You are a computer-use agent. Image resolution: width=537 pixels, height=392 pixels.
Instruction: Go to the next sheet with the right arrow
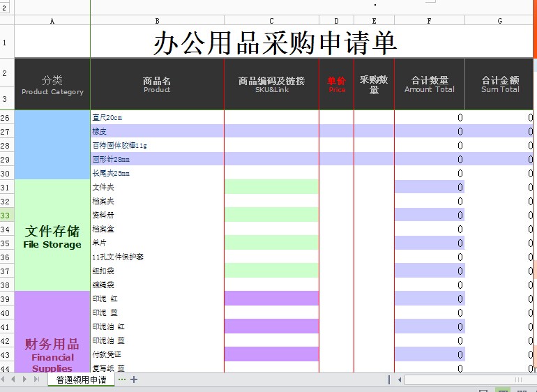[24, 379]
